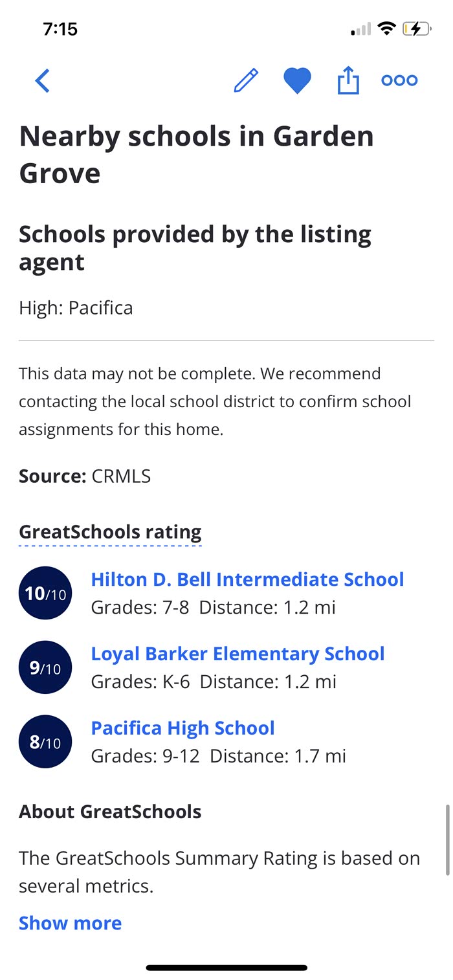Tap the pencil edit note icon
453x980 pixels.
(246, 81)
